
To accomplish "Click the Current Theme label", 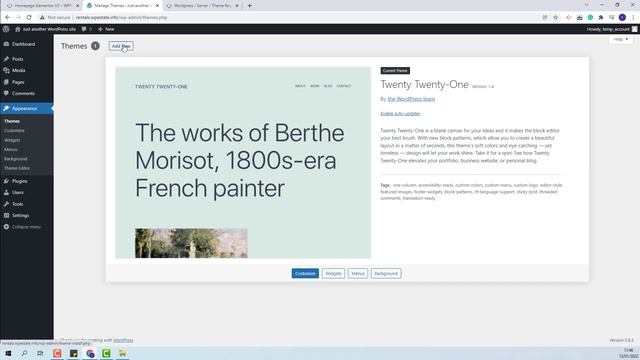I will [x=395, y=71].
